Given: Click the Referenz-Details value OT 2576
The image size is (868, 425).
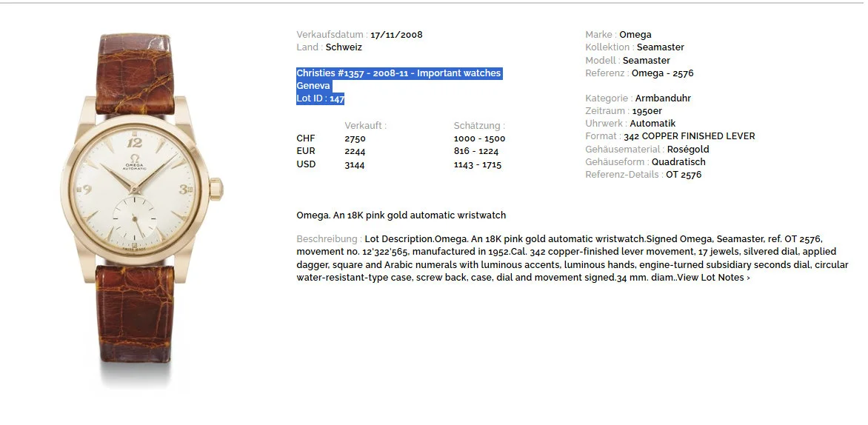Looking at the screenshot, I should (683, 175).
